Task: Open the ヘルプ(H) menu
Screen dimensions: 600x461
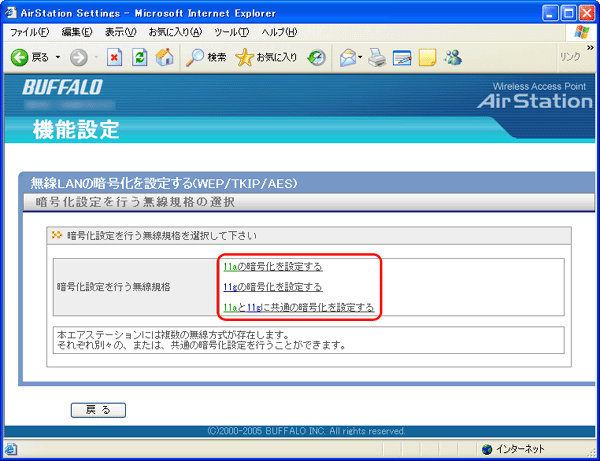Action: [278, 33]
